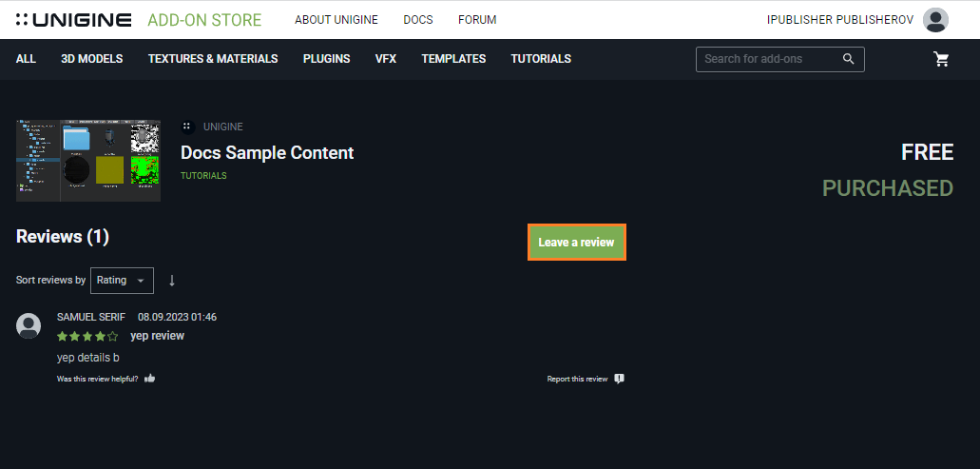
Task: Open VFX category
Action: click(x=386, y=59)
